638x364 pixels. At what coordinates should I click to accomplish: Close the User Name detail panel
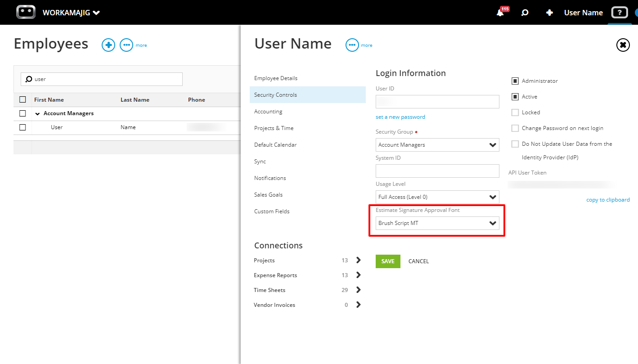coord(623,45)
